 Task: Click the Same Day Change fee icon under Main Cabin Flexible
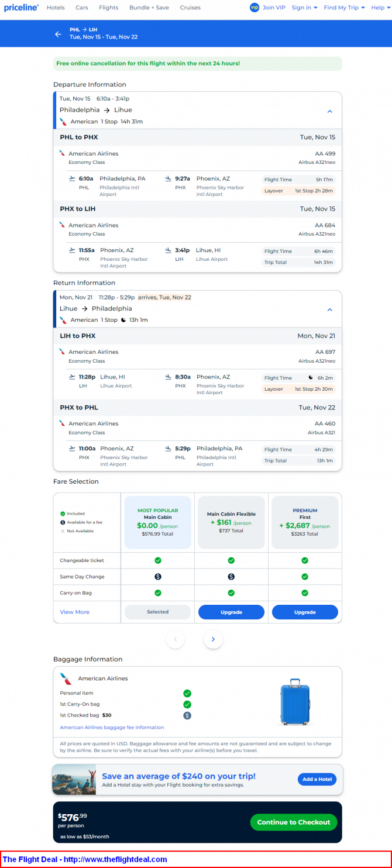click(231, 577)
